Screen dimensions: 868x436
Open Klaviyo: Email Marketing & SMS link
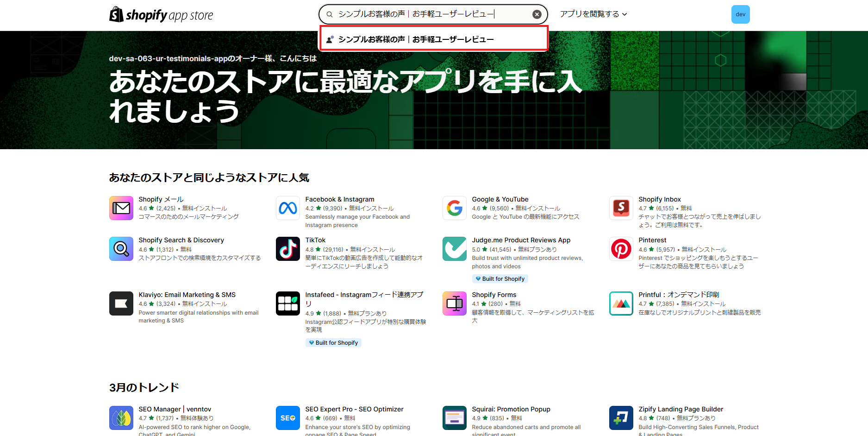coord(187,295)
